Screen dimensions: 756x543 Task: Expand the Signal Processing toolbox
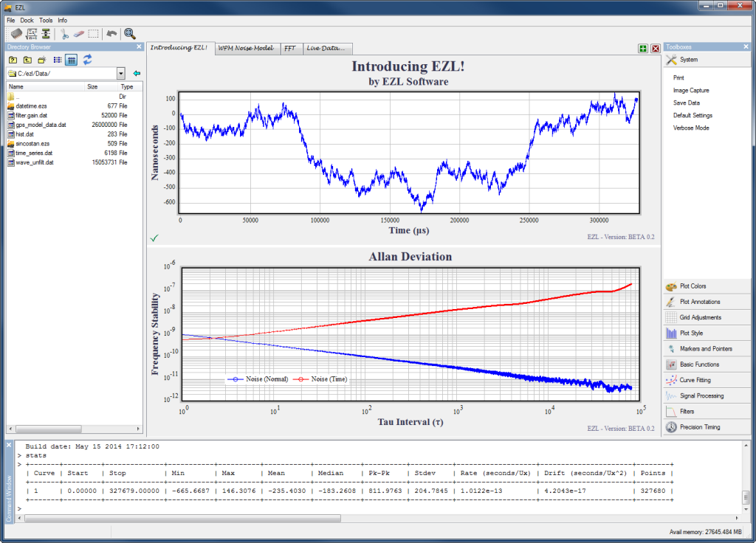tap(707, 395)
